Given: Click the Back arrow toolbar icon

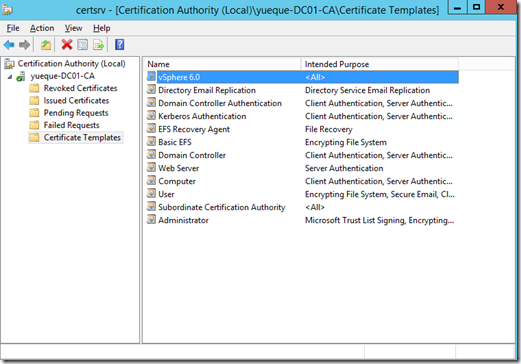Looking at the screenshot, I should pos(9,45).
